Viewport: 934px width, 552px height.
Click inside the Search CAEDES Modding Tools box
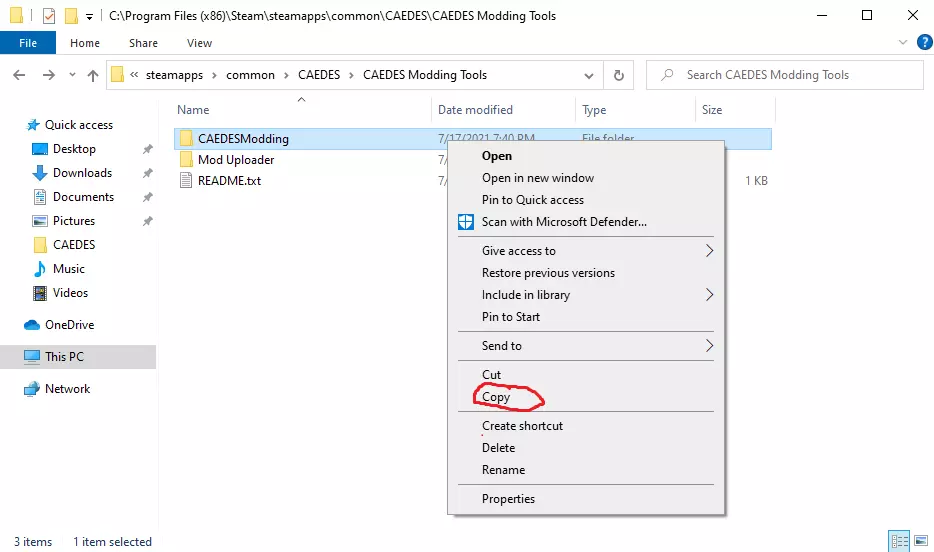784,75
